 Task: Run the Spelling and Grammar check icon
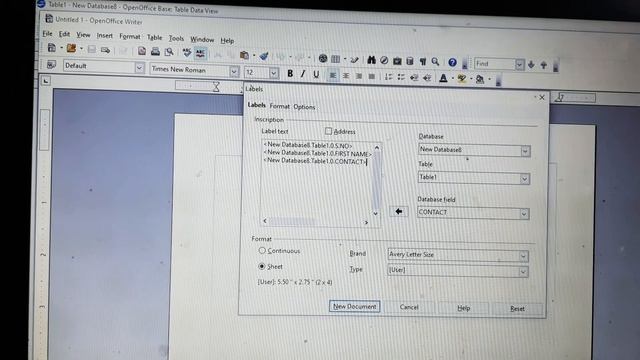187,52
